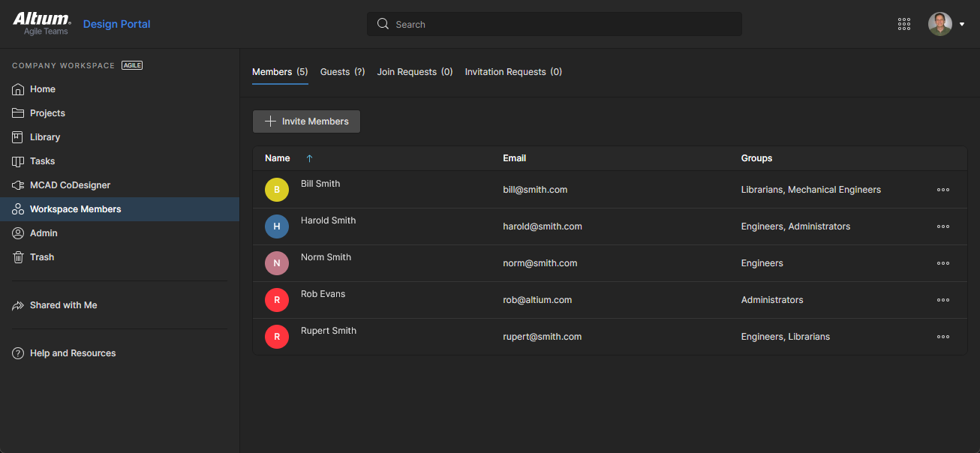The image size is (980, 453).
Task: Open the Tasks panel
Action: [44, 160]
